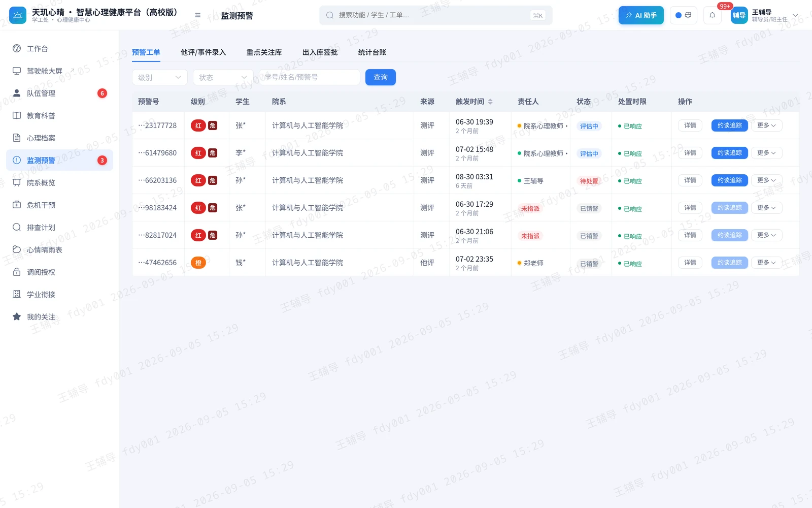This screenshot has width=812, height=508.
Task: Click the 3 badge on 监测预警
Action: click(x=102, y=161)
